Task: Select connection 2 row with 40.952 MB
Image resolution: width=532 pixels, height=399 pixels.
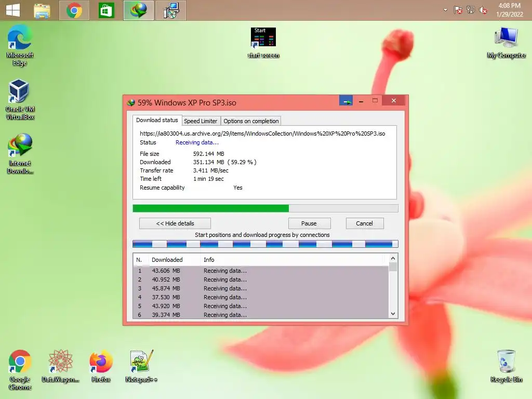Action: (x=261, y=280)
